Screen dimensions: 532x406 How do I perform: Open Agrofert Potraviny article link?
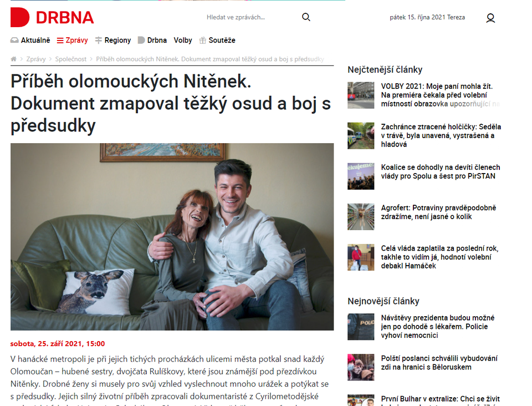tap(438, 212)
